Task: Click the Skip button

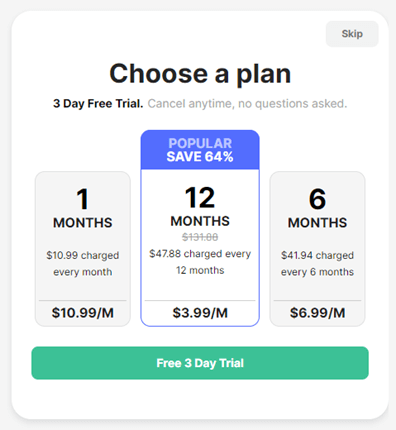Action: click(x=352, y=34)
